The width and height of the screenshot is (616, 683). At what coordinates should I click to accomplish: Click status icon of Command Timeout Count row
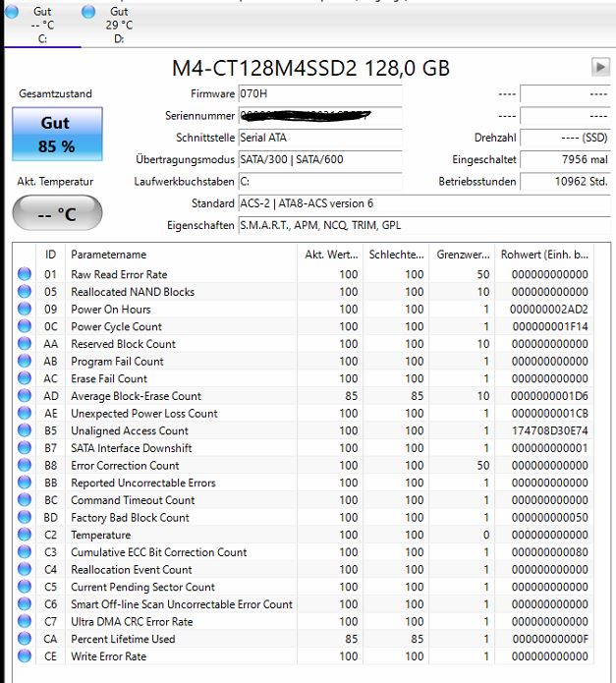pos(25,499)
